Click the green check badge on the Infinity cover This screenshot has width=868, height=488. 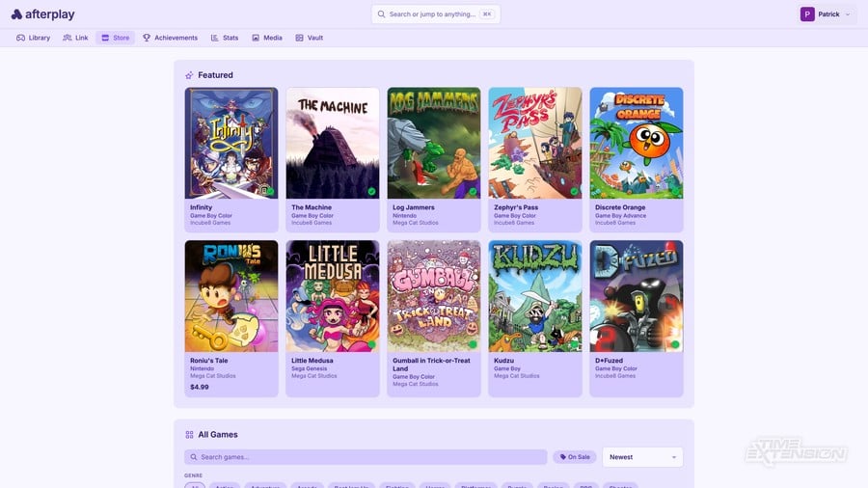(x=270, y=191)
